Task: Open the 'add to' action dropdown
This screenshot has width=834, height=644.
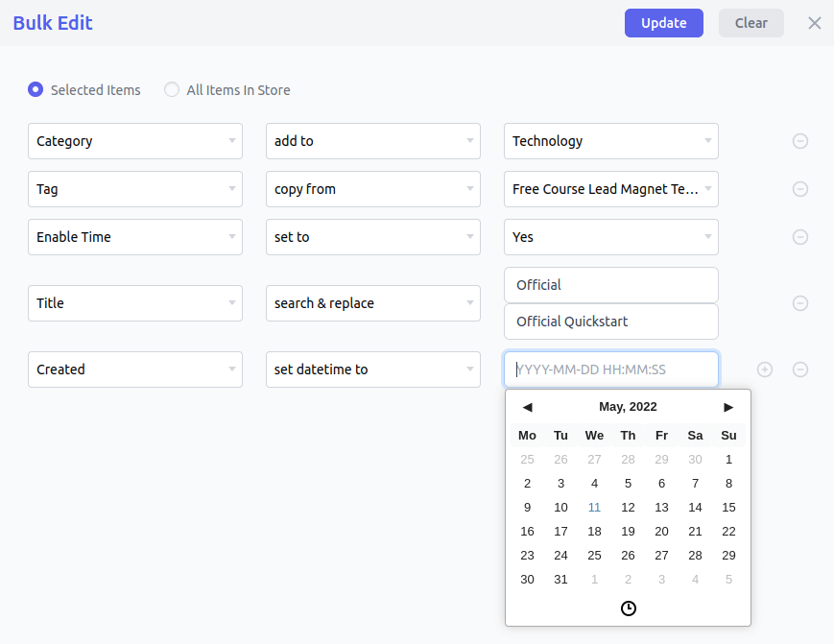Action: coord(373,141)
